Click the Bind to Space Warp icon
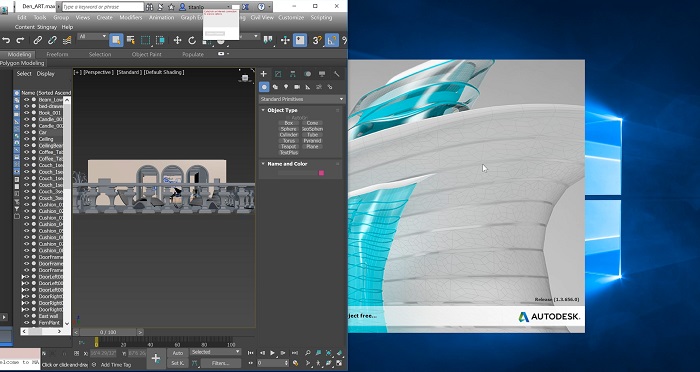 click(x=67, y=40)
